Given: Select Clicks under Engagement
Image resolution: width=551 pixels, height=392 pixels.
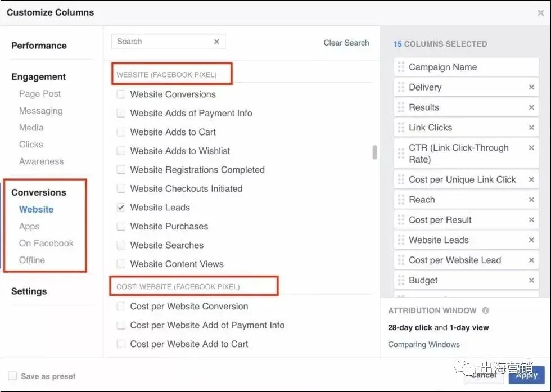Looking at the screenshot, I should tap(31, 145).
